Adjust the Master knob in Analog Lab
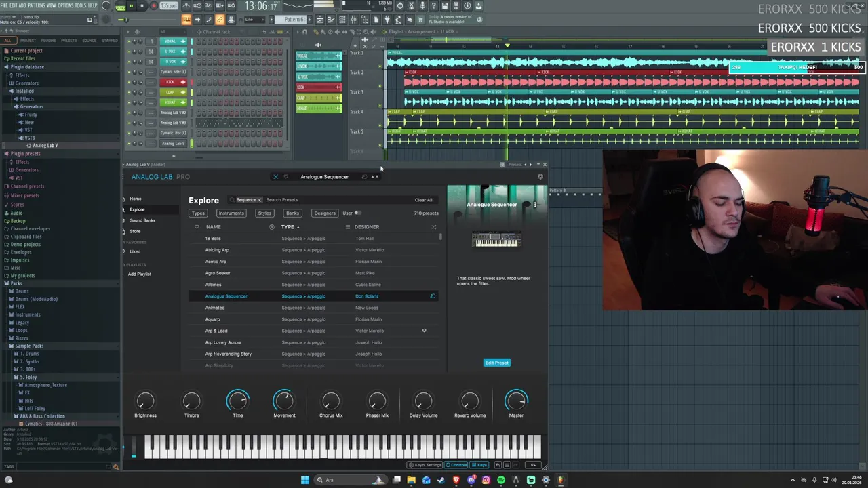The image size is (868, 488). [516, 401]
